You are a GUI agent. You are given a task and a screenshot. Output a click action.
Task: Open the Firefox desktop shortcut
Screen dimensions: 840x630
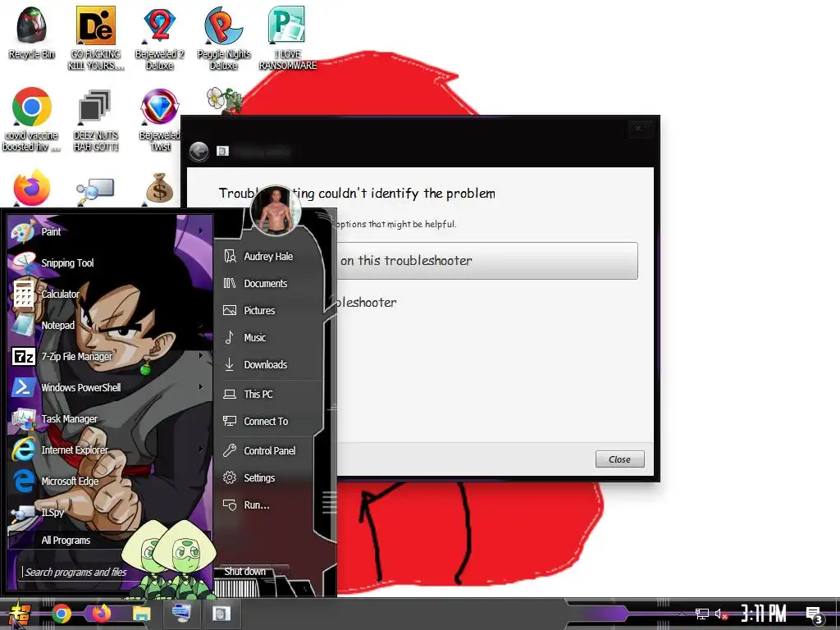point(32,189)
